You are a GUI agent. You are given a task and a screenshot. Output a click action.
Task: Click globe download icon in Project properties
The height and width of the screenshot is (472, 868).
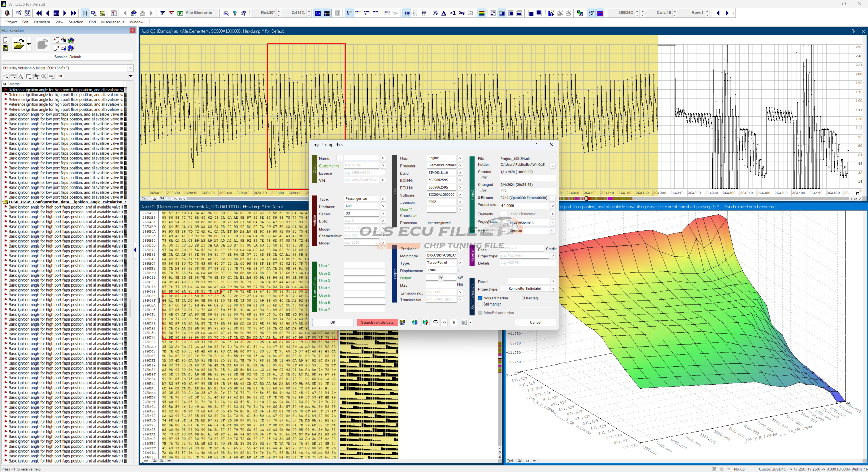tap(415, 322)
